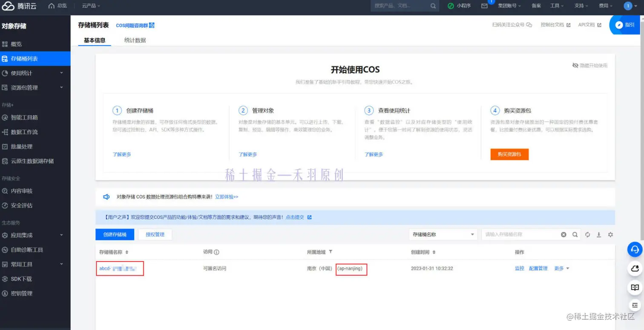Click the 指引 guide compass button
644x330 pixels.
625,25
